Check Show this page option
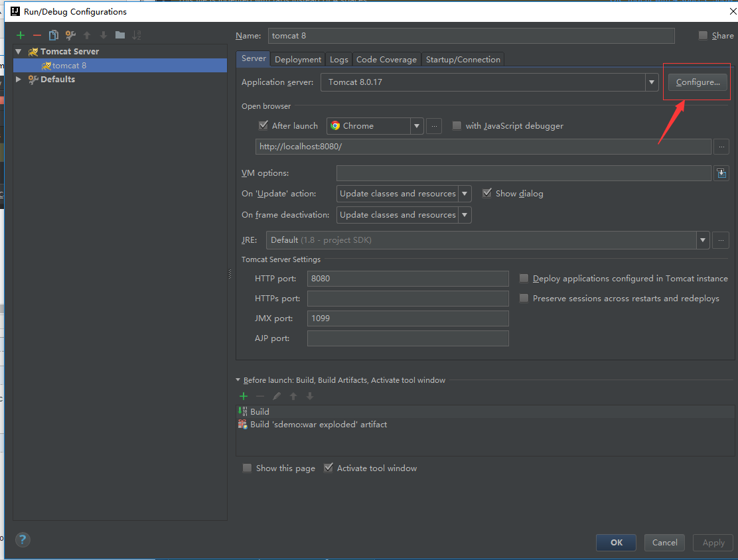 click(x=247, y=468)
